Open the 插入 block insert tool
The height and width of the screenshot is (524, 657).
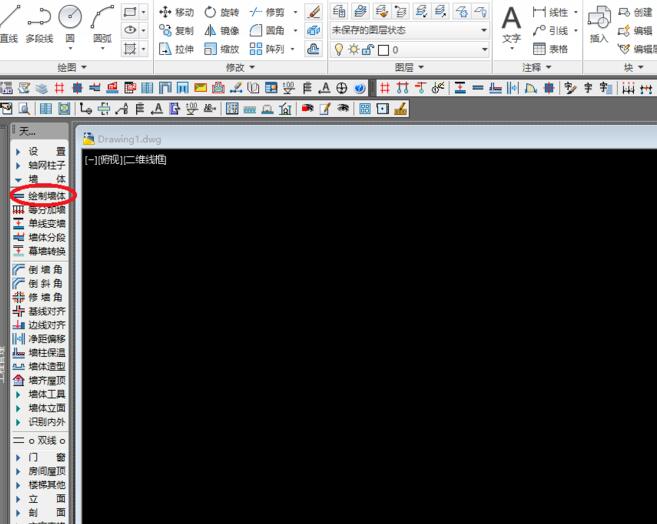599,24
